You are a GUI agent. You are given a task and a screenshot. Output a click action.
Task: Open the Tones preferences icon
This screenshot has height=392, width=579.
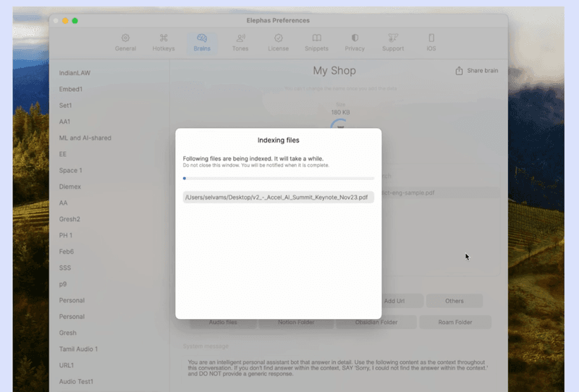coord(240,38)
